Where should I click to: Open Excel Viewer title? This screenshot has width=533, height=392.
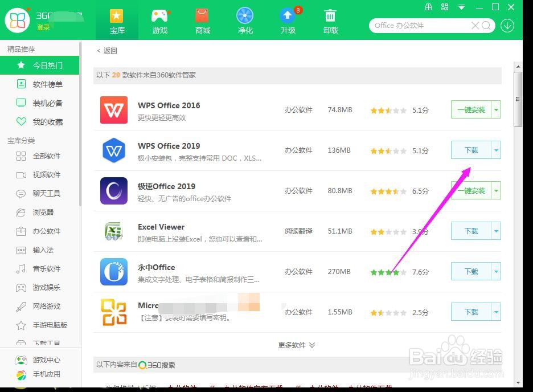[x=161, y=227]
